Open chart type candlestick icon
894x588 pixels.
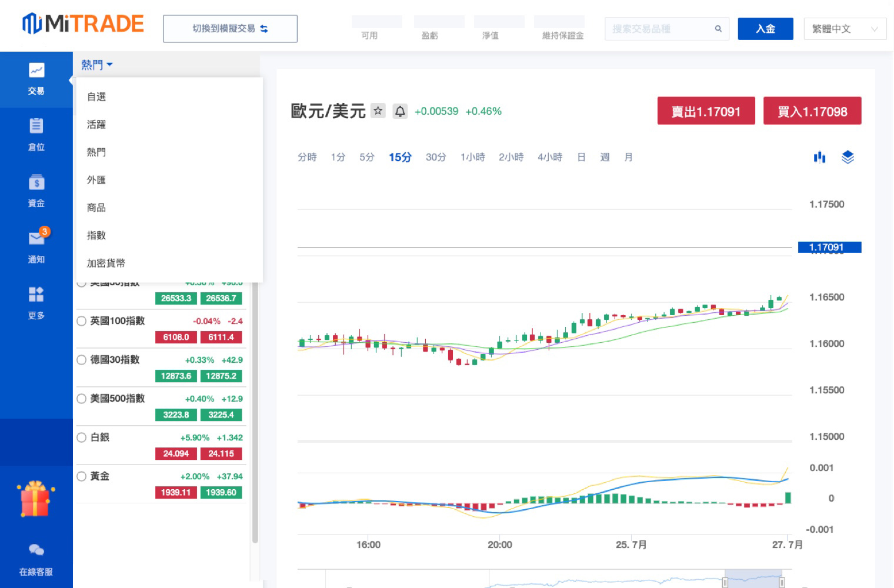[x=819, y=157]
